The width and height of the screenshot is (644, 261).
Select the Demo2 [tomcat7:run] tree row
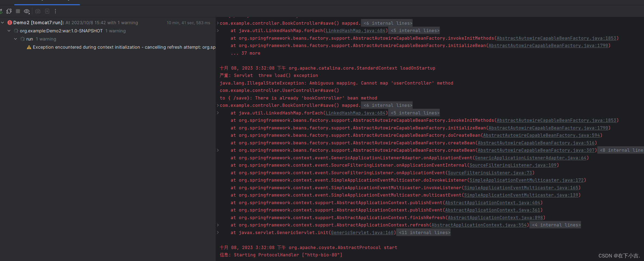pos(108,23)
